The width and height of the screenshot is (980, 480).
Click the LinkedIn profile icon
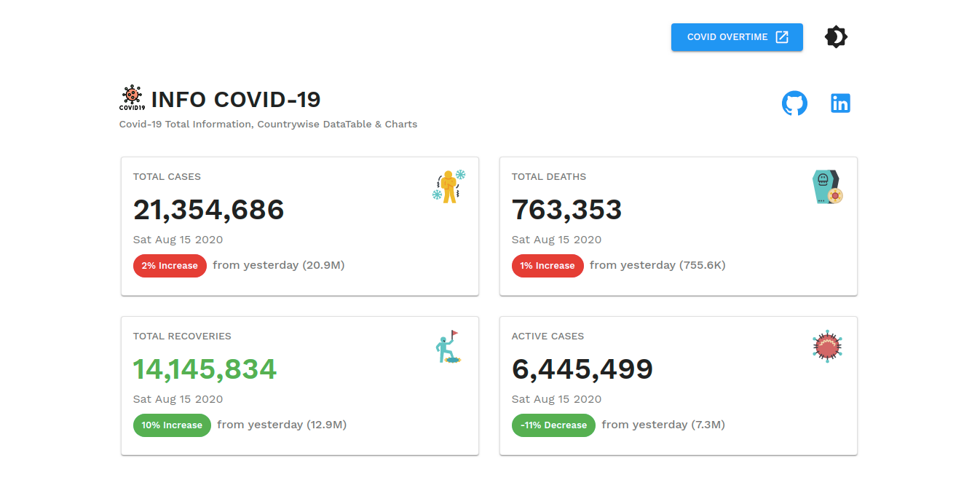pos(840,103)
